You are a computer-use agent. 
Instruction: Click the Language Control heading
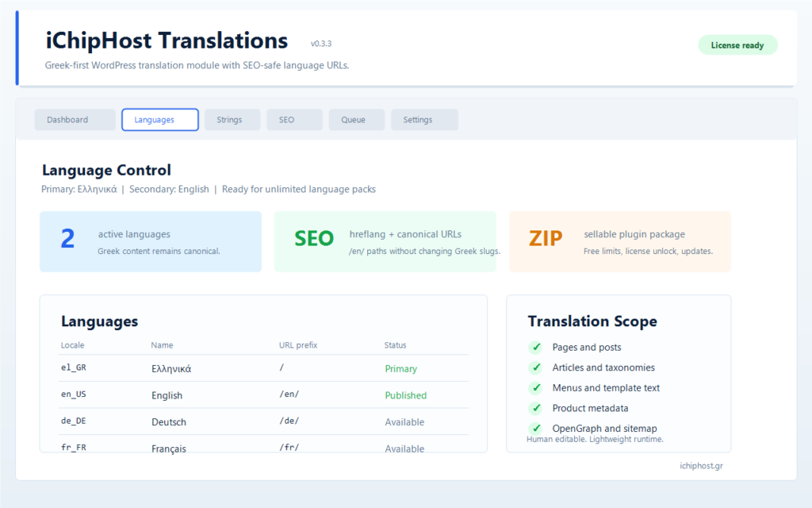(x=107, y=170)
